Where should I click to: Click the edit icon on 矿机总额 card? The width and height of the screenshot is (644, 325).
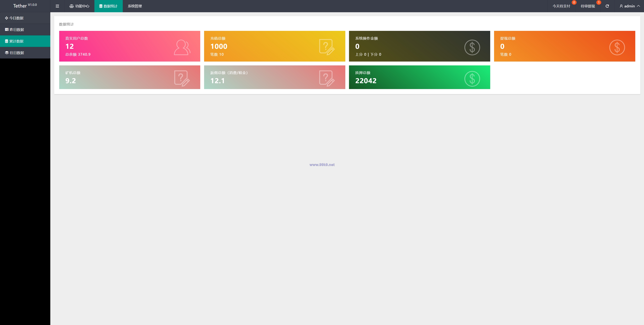(182, 78)
